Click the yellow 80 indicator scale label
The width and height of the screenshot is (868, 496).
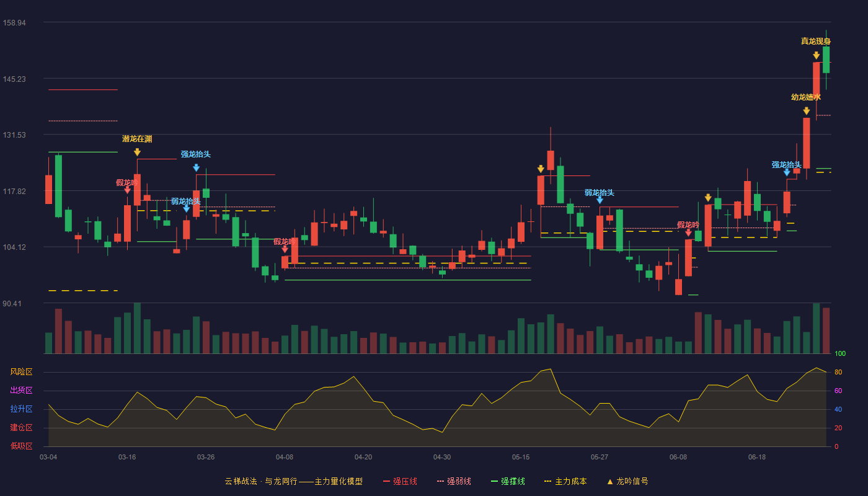click(838, 372)
